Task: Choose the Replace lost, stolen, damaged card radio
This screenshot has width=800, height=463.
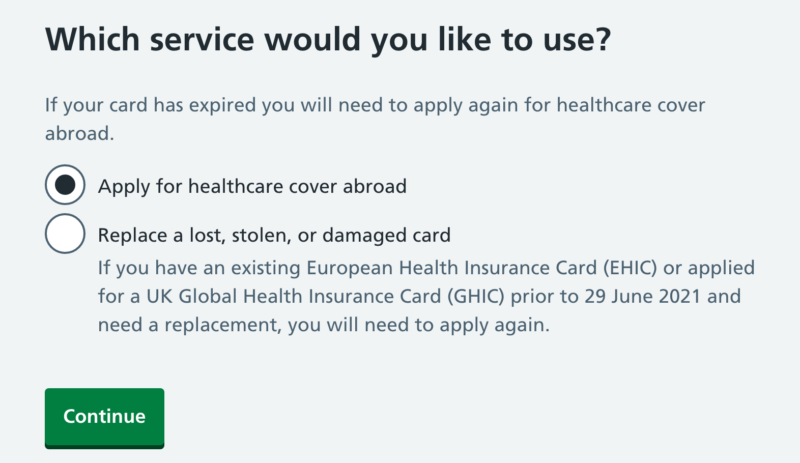Action: click(66, 236)
